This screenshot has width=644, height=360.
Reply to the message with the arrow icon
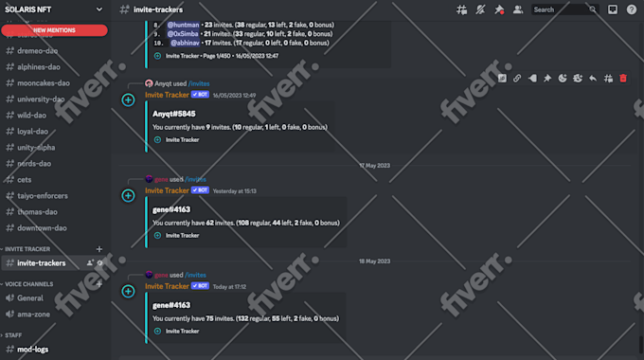pyautogui.click(x=593, y=78)
